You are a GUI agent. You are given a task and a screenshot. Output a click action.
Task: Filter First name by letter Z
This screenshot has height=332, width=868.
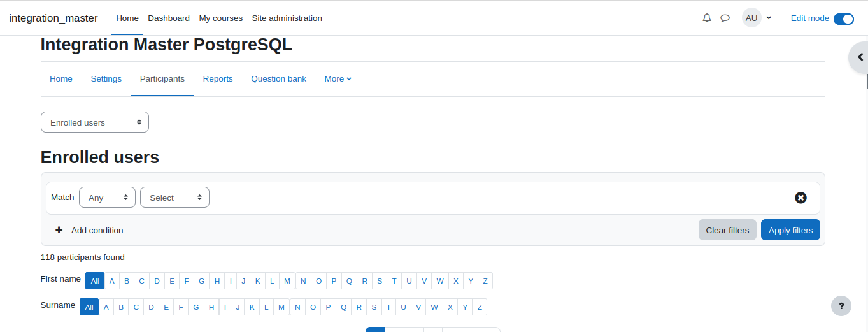coord(485,281)
